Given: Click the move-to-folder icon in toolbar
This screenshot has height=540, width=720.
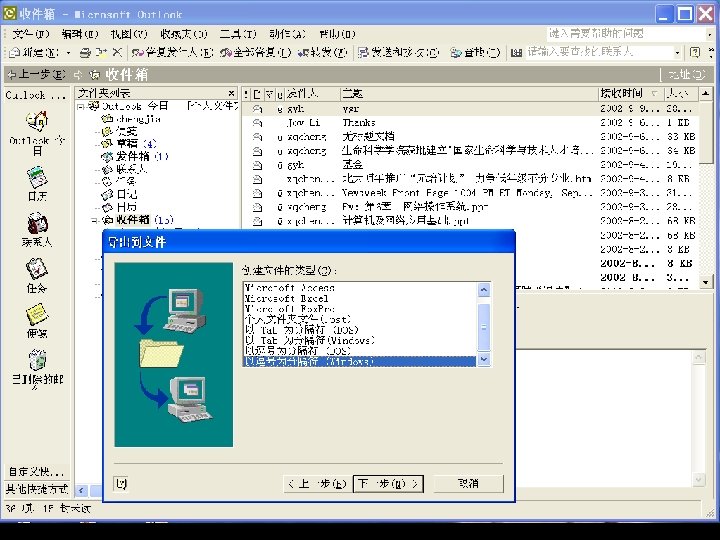Looking at the screenshot, I should coord(101,53).
